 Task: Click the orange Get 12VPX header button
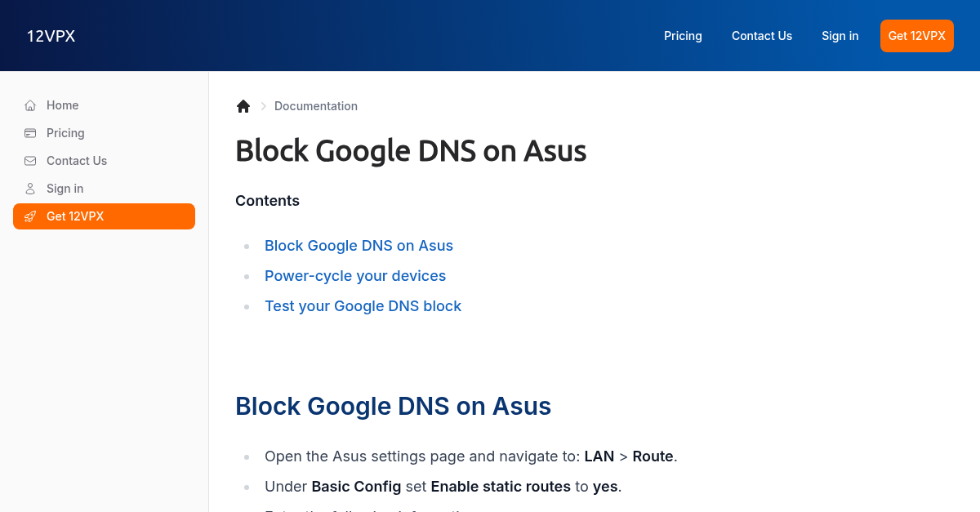916,36
